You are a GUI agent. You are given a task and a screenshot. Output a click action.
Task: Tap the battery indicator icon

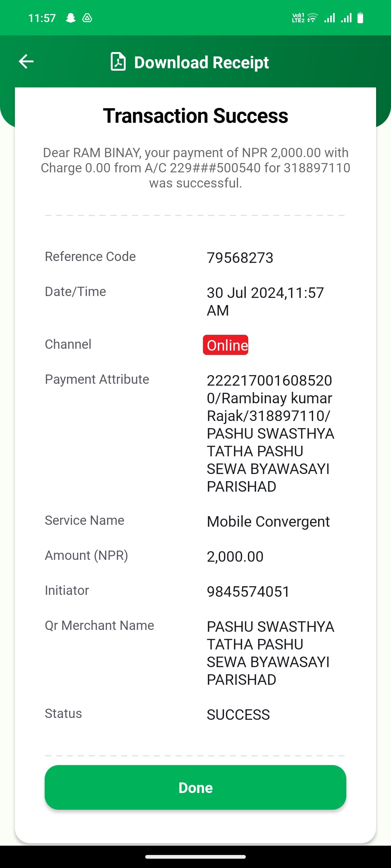[x=360, y=18]
